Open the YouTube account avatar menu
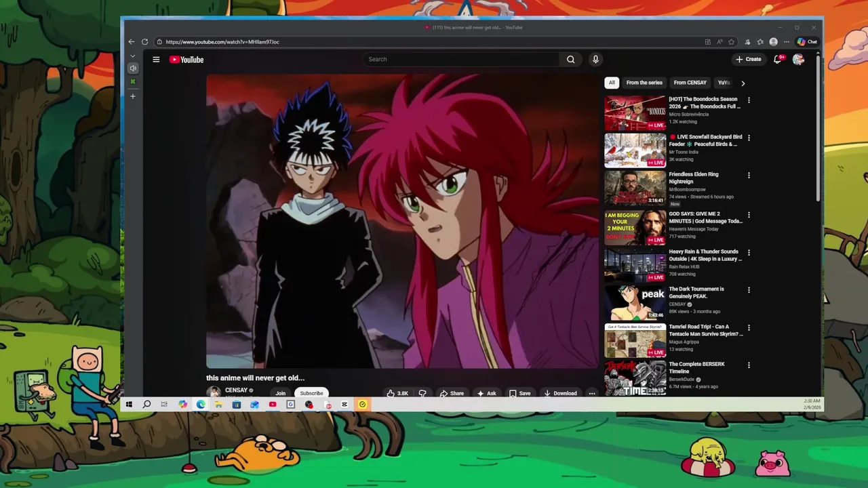 click(x=798, y=60)
